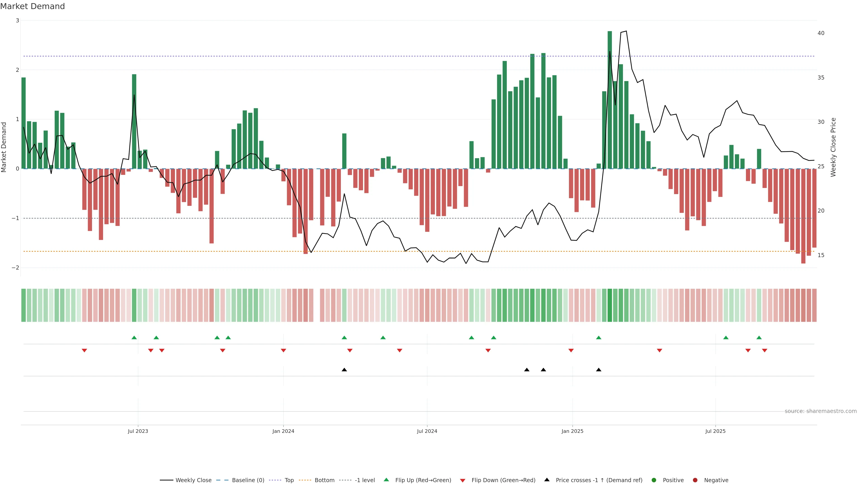This screenshot has width=868, height=488.
Task: Click the rightmost green flip-up triangle marker
Action: 759,338
